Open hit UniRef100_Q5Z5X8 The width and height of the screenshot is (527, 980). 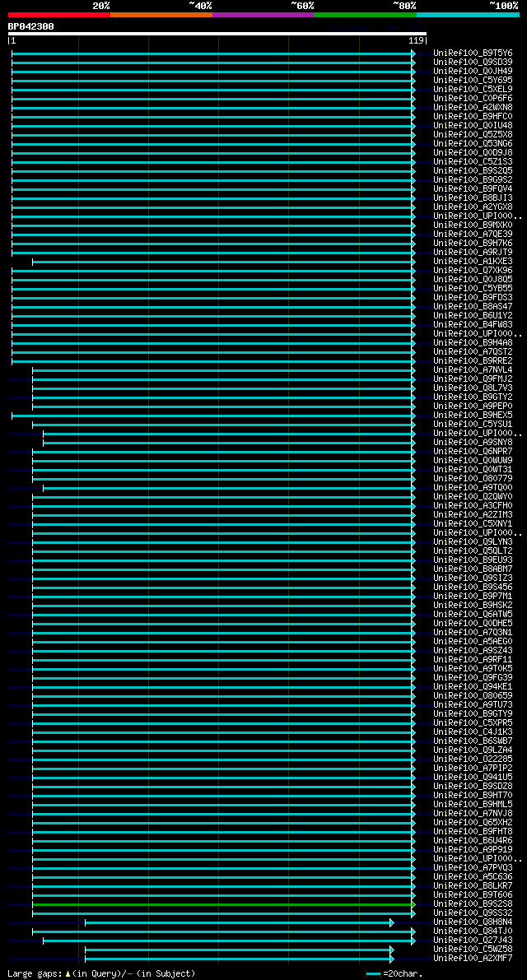pyautogui.click(x=473, y=134)
